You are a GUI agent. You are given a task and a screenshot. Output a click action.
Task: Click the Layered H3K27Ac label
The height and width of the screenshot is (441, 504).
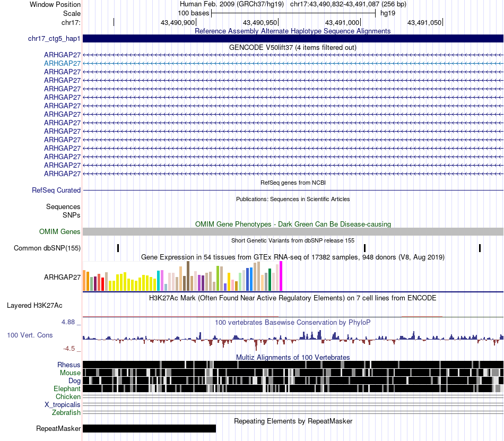(34, 305)
